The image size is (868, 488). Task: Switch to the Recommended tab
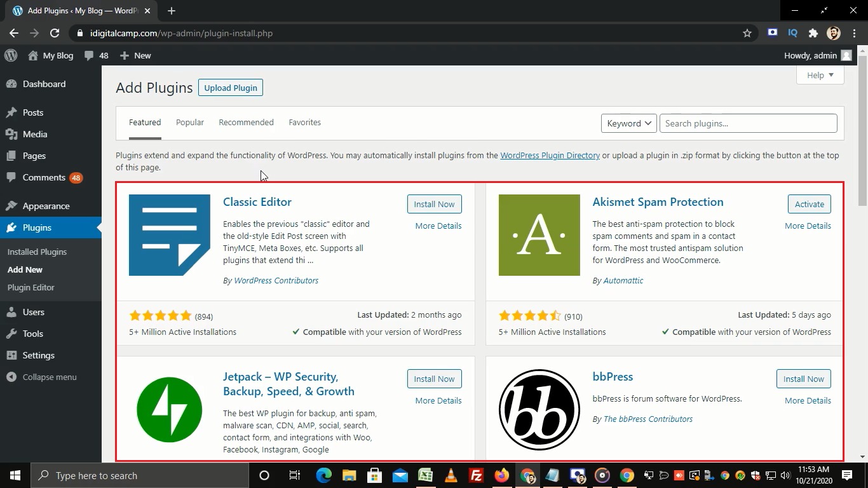pyautogui.click(x=246, y=123)
